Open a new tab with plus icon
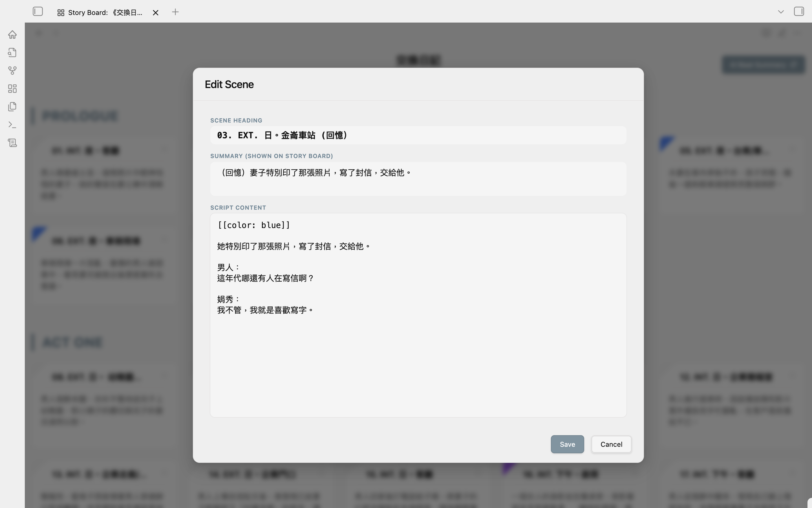Image resolution: width=812 pixels, height=508 pixels. 175,12
